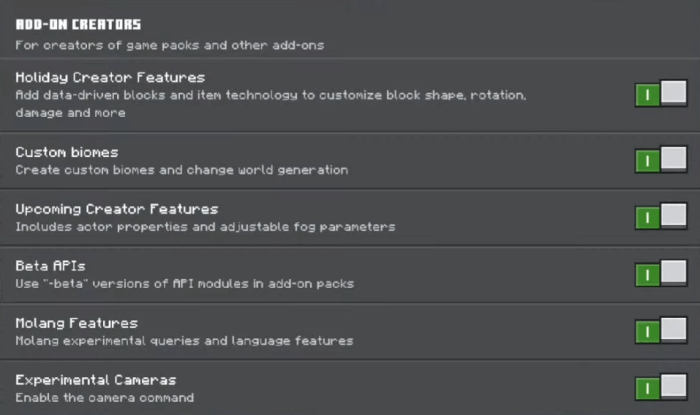Click the Add-On Creators section header
Image resolution: width=700 pixels, height=415 pixels.
(x=78, y=24)
